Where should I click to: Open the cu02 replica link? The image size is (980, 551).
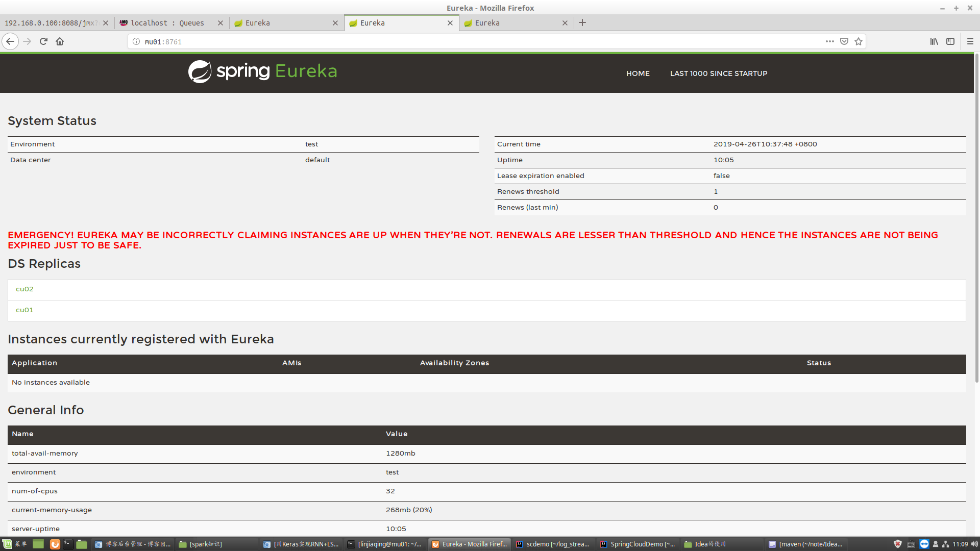click(x=24, y=289)
